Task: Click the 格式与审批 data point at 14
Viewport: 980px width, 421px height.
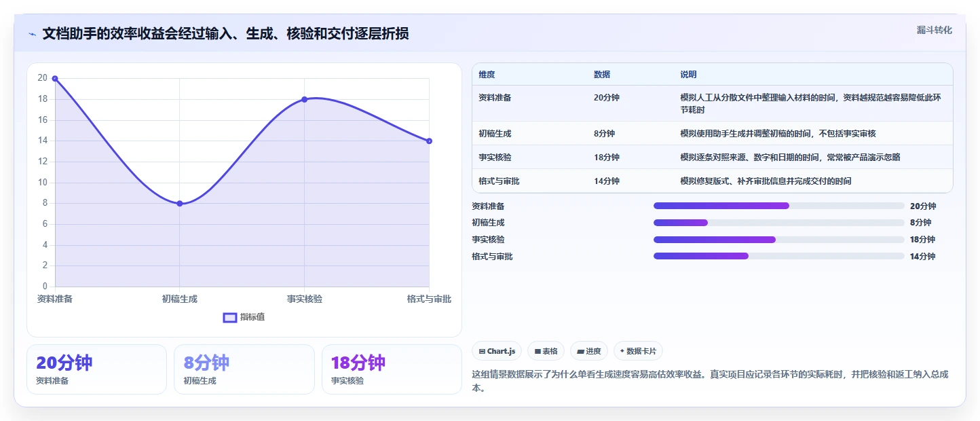Action: tap(429, 141)
